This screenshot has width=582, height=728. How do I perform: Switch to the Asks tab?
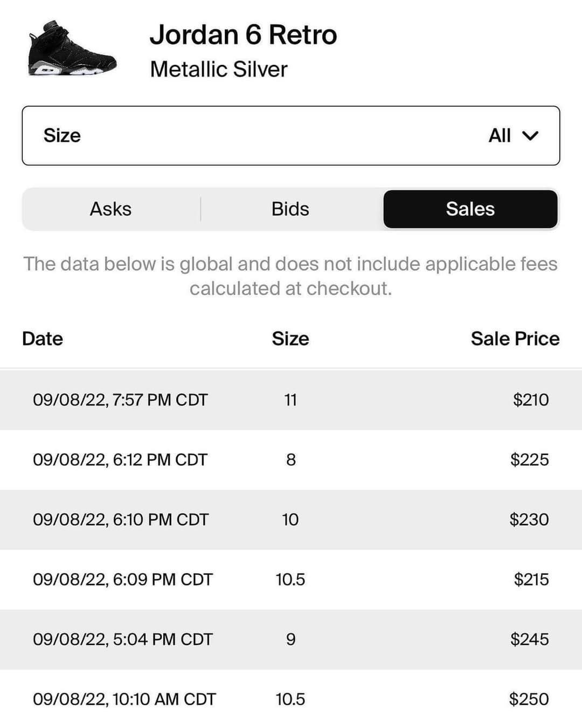pos(110,209)
